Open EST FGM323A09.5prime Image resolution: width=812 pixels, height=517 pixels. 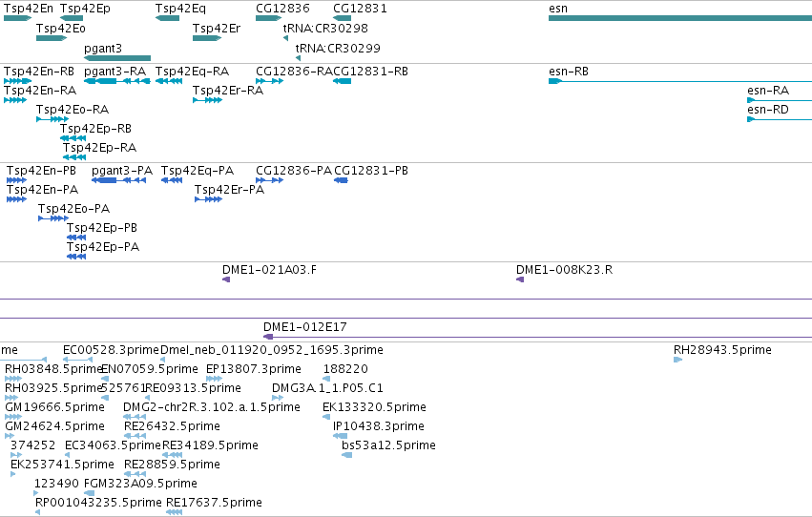click(140, 484)
